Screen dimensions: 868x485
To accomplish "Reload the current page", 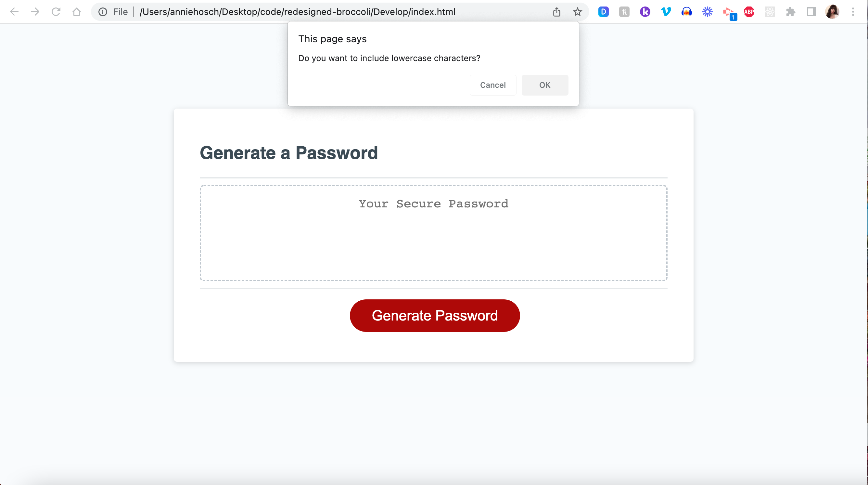I will tap(56, 11).
